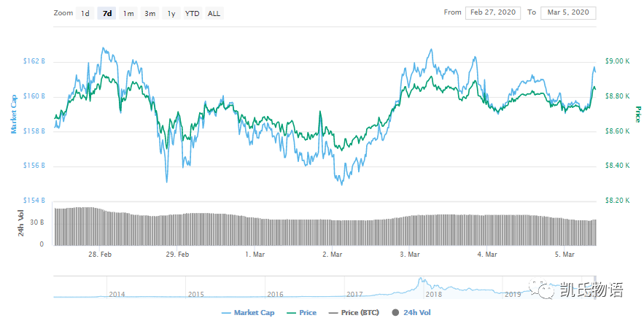The height and width of the screenshot is (318, 644).
Task: Click the vertical Market Cap axis title
Action: coord(14,114)
